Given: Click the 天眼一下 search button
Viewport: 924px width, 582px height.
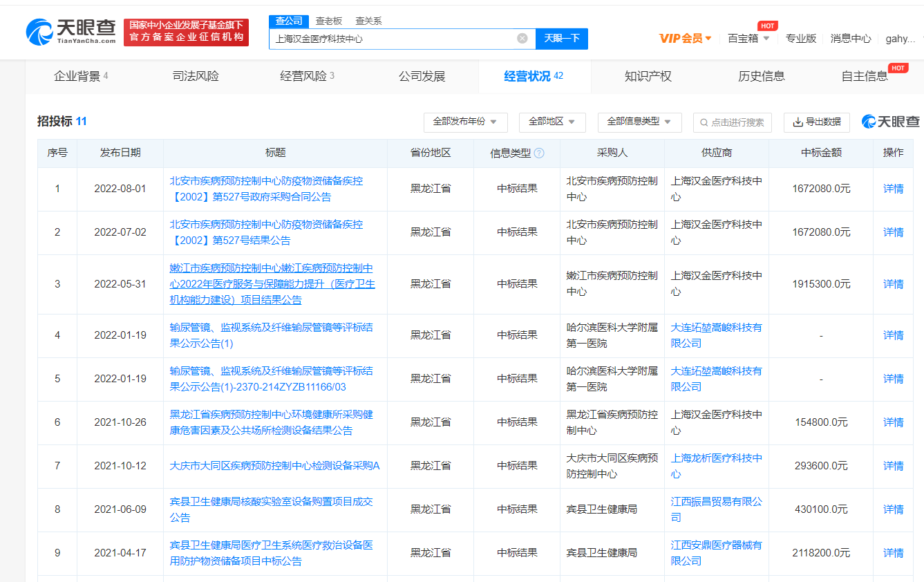Looking at the screenshot, I should tap(561, 39).
